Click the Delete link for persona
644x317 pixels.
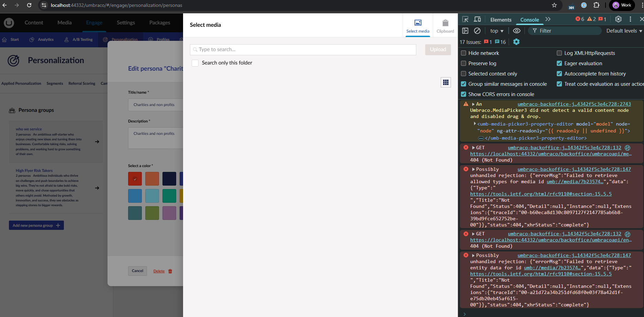[x=159, y=271]
